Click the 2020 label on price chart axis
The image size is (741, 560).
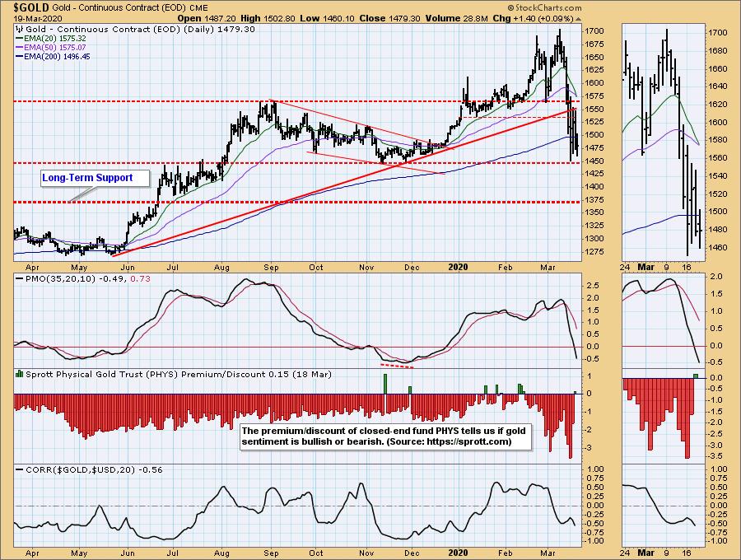(458, 268)
